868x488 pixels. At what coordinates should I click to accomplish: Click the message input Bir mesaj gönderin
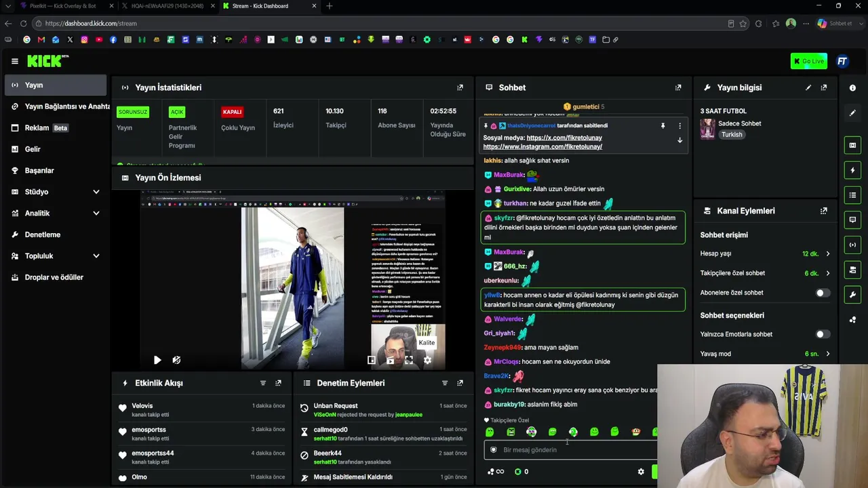click(571, 449)
